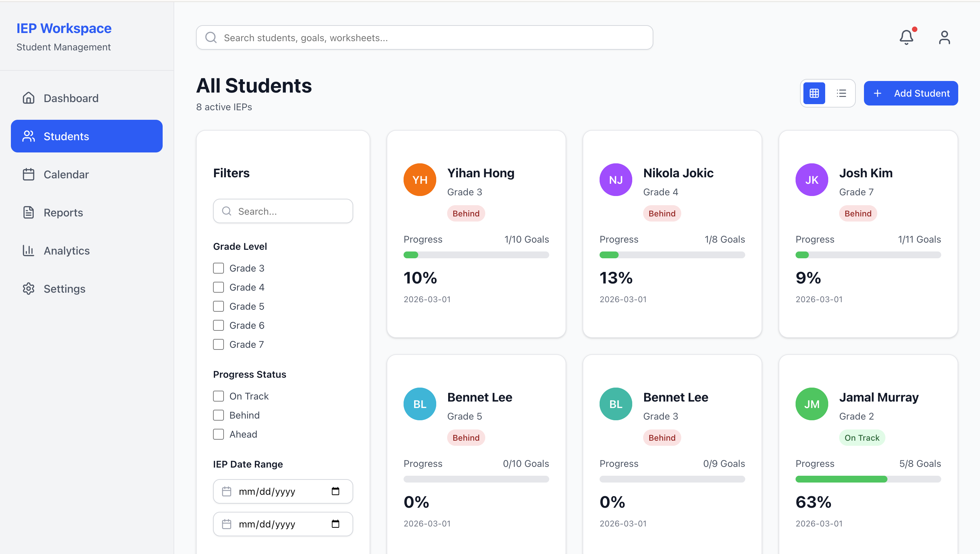The image size is (980, 554).
Task: Tick the Behind status checkbox
Action: [x=218, y=415]
